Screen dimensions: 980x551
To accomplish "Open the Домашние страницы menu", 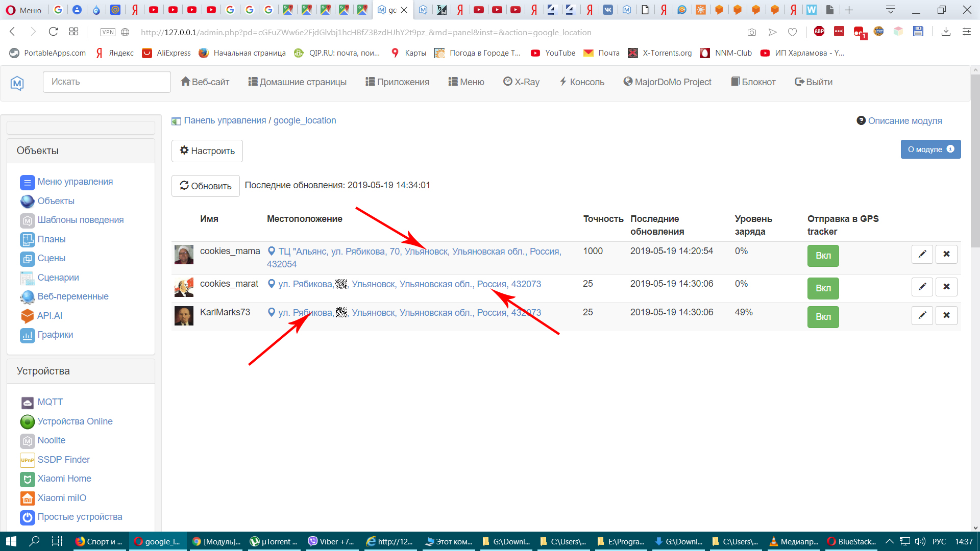I will point(297,82).
